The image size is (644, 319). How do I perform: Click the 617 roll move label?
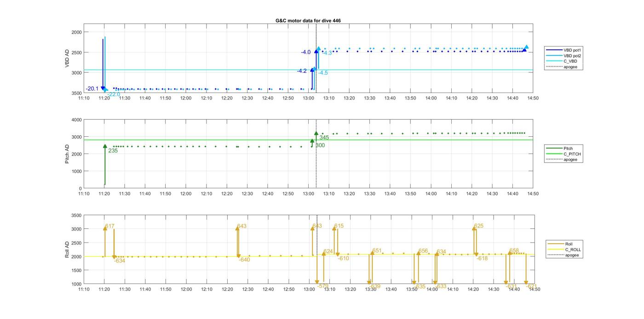point(109,226)
